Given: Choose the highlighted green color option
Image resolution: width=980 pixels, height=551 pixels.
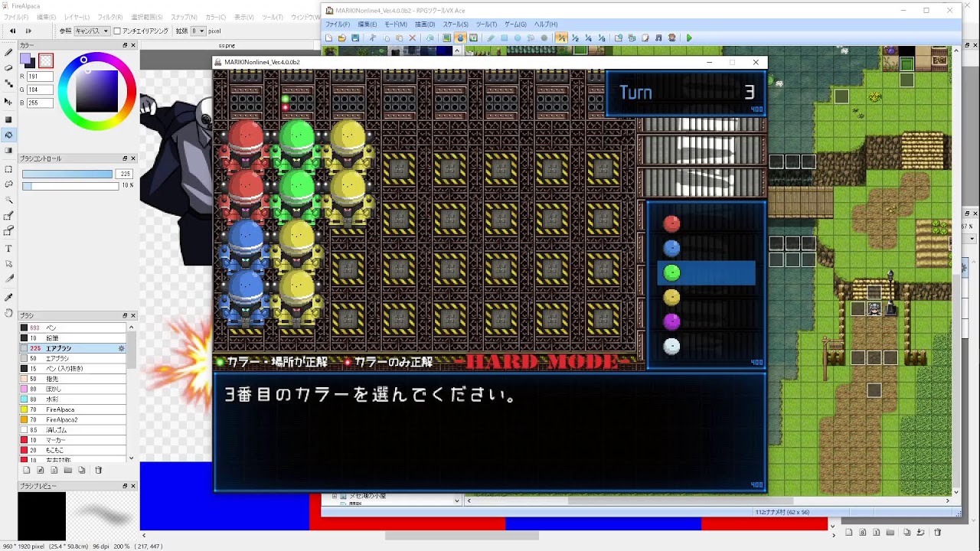Looking at the screenshot, I should (706, 272).
